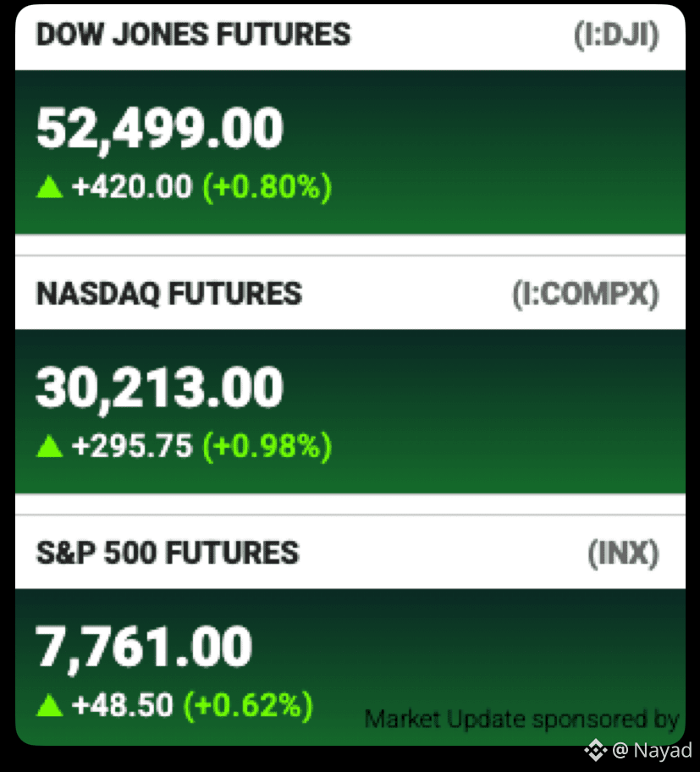Click the (+0.80%) percentage change
This screenshot has height=772, width=700.
[267, 188]
